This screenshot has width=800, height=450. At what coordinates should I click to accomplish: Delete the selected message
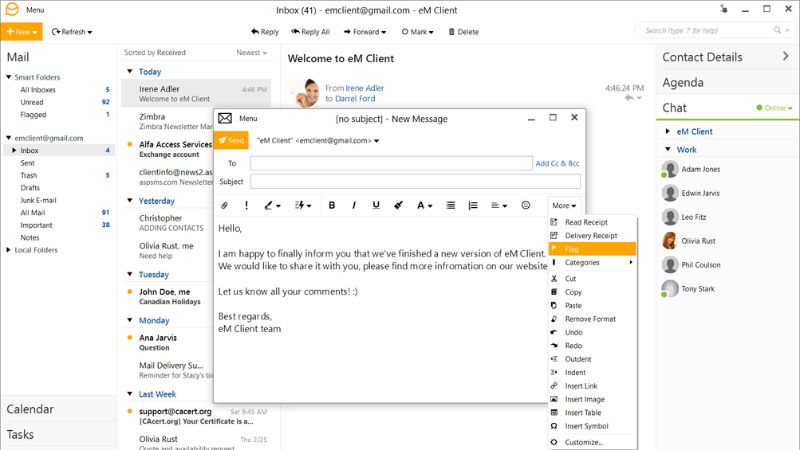pos(463,32)
